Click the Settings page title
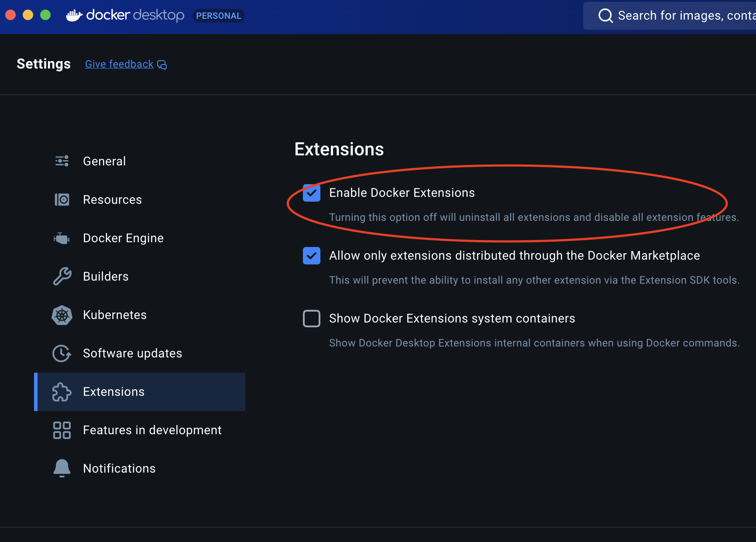756x542 pixels. point(44,64)
